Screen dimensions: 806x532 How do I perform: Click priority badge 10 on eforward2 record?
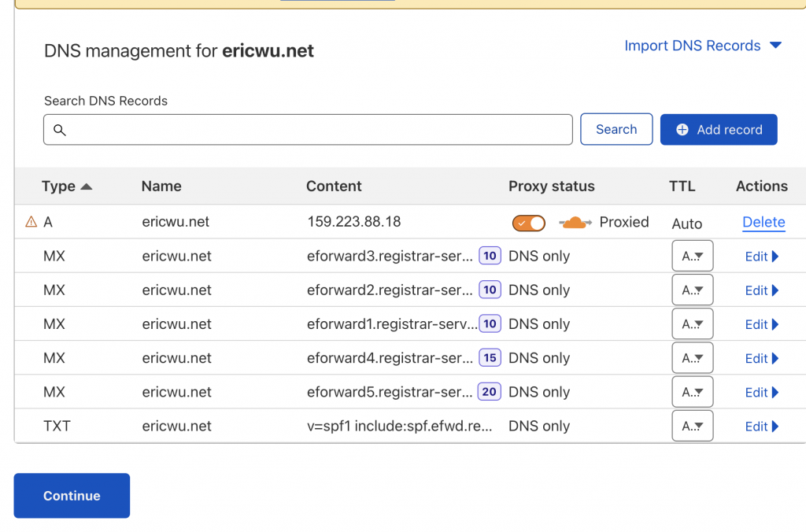point(490,290)
